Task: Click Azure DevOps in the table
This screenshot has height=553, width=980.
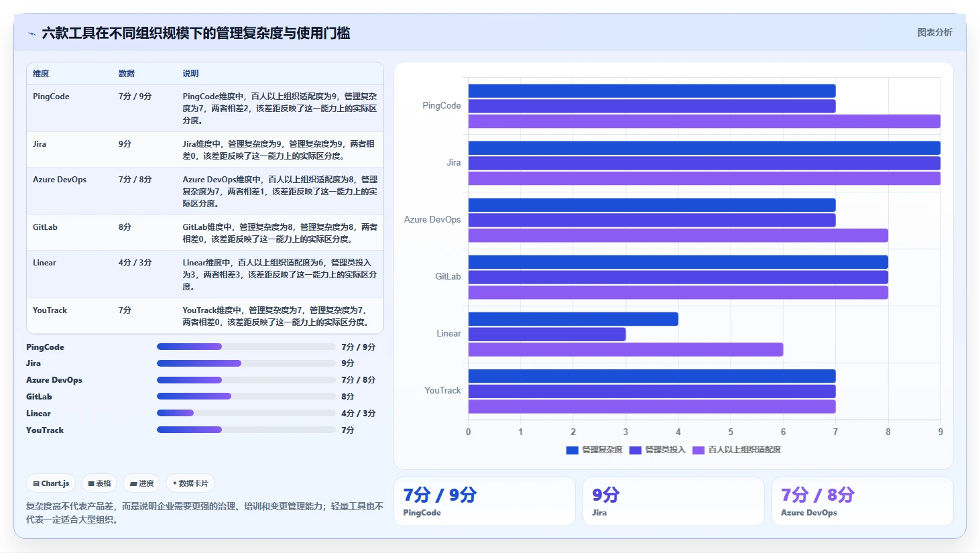Action: coord(60,180)
